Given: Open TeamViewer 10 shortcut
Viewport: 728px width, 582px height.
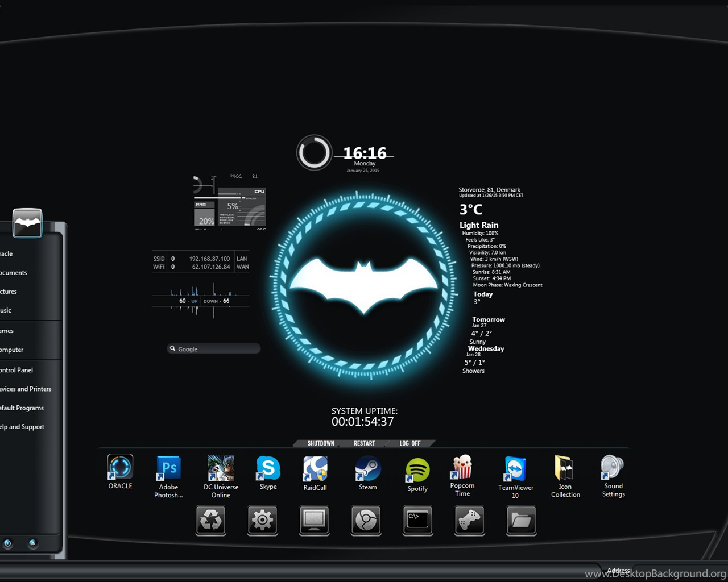Looking at the screenshot, I should [x=515, y=469].
